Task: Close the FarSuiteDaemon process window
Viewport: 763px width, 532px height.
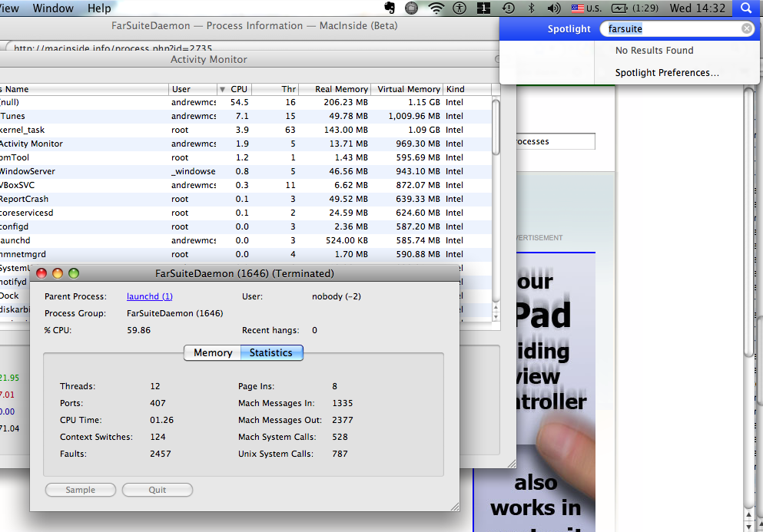Action: click(x=41, y=273)
